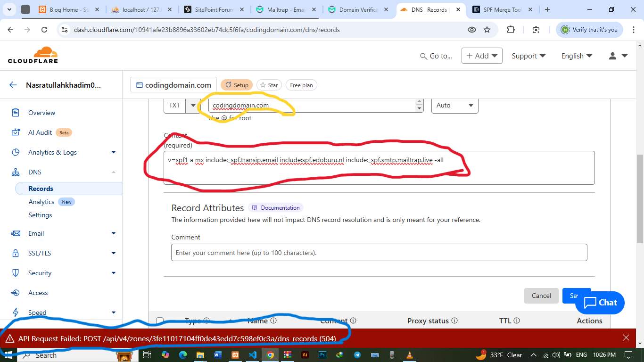644x362 pixels.
Task: Toggle the select-all records checkbox
Action: click(160, 321)
